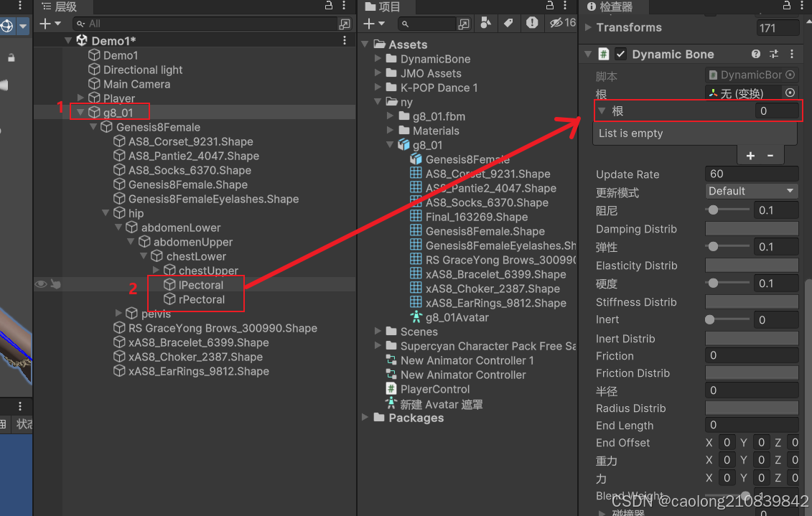Open the Dynamic Bone presets icon
This screenshot has height=516, width=812.
pyautogui.click(x=773, y=54)
